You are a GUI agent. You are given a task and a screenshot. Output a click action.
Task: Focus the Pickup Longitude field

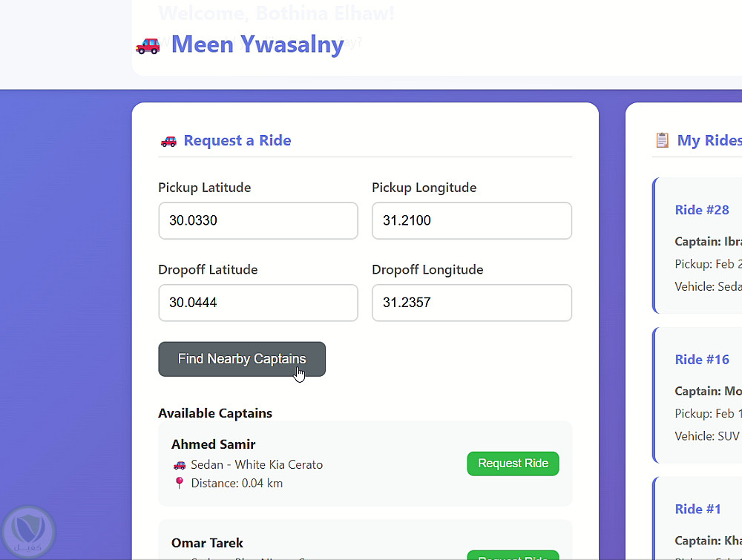click(471, 221)
